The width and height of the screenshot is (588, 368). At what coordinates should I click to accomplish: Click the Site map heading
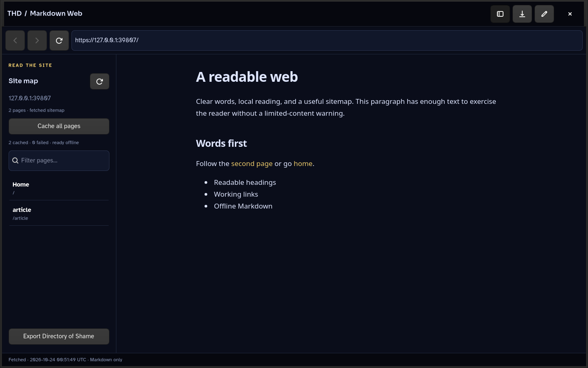point(23,81)
